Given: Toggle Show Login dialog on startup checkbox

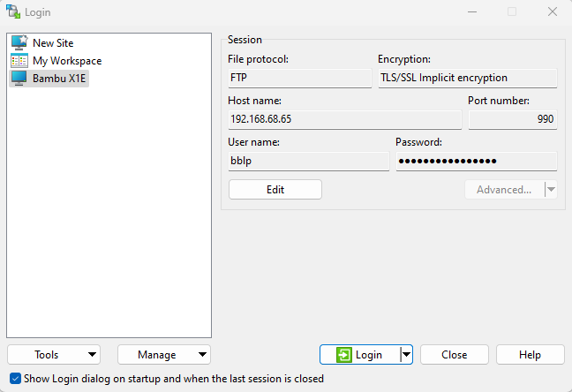Looking at the screenshot, I should (x=15, y=379).
